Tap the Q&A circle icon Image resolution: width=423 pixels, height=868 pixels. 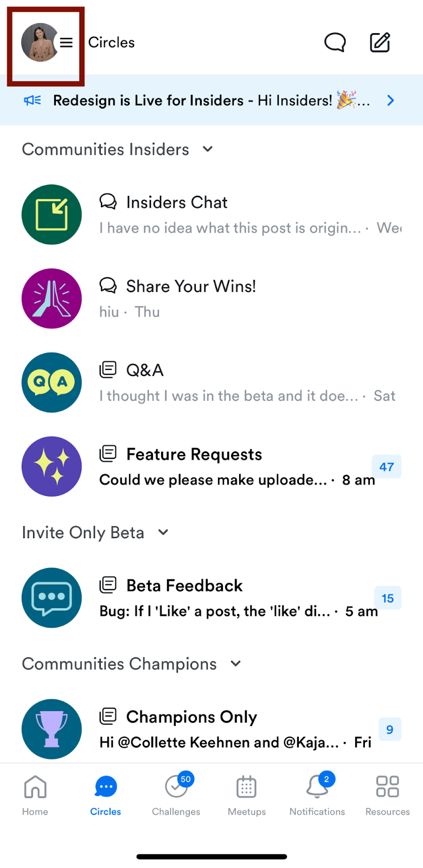tap(52, 382)
